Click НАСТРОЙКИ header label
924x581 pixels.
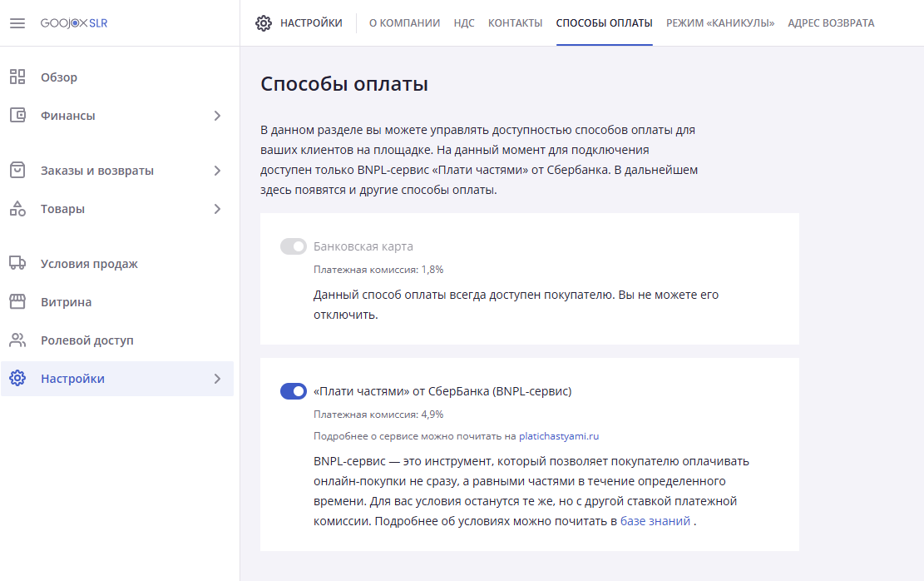coord(311,23)
